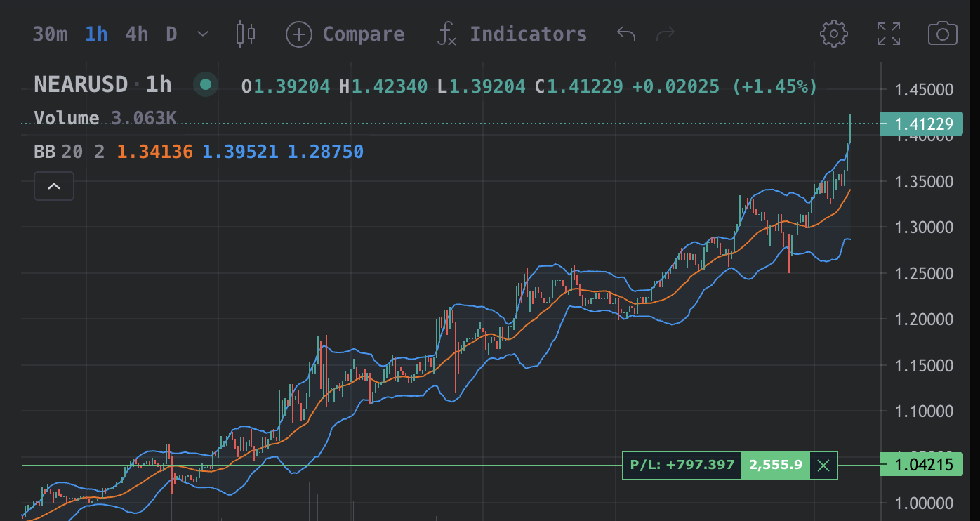Screen dimensions: 980x521
Task: Toggle the green market status dot
Action: click(206, 85)
